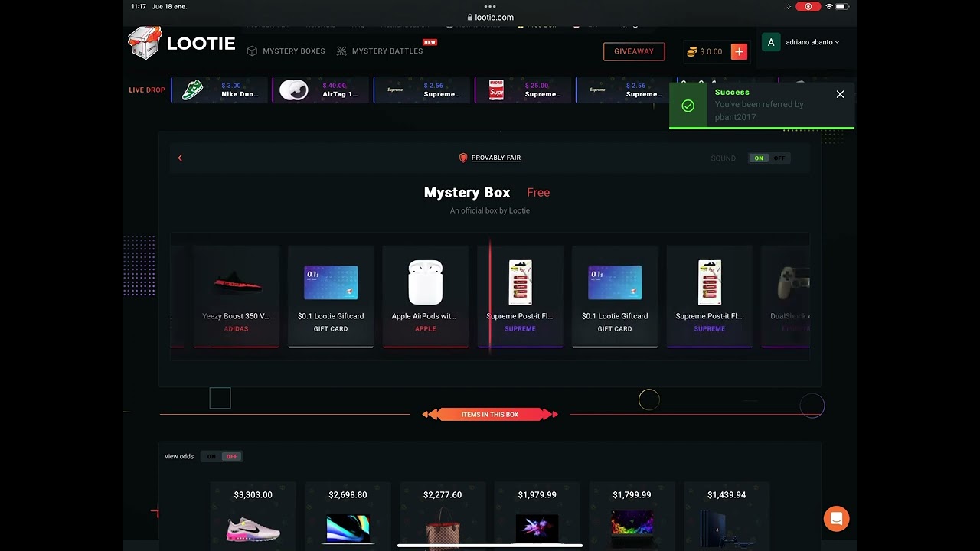Image resolution: width=980 pixels, height=551 pixels.
Task: Go back using the red chevron
Action: [x=180, y=158]
